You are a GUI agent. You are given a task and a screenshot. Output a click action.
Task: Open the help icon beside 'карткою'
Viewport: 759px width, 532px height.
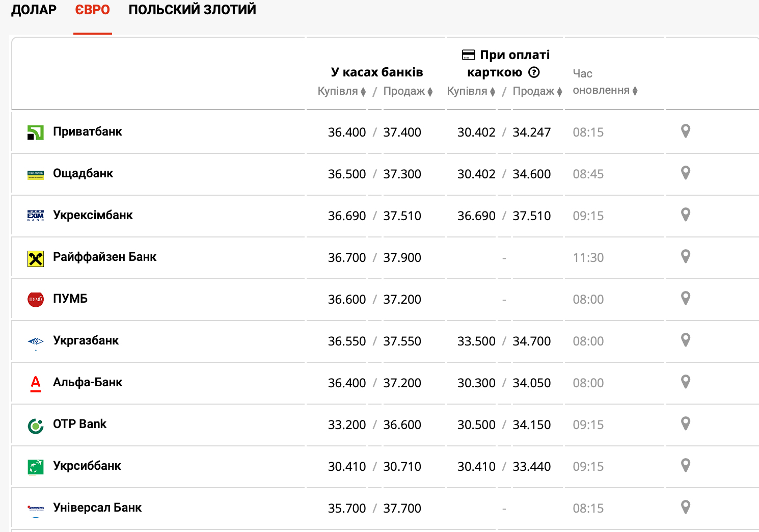click(534, 72)
